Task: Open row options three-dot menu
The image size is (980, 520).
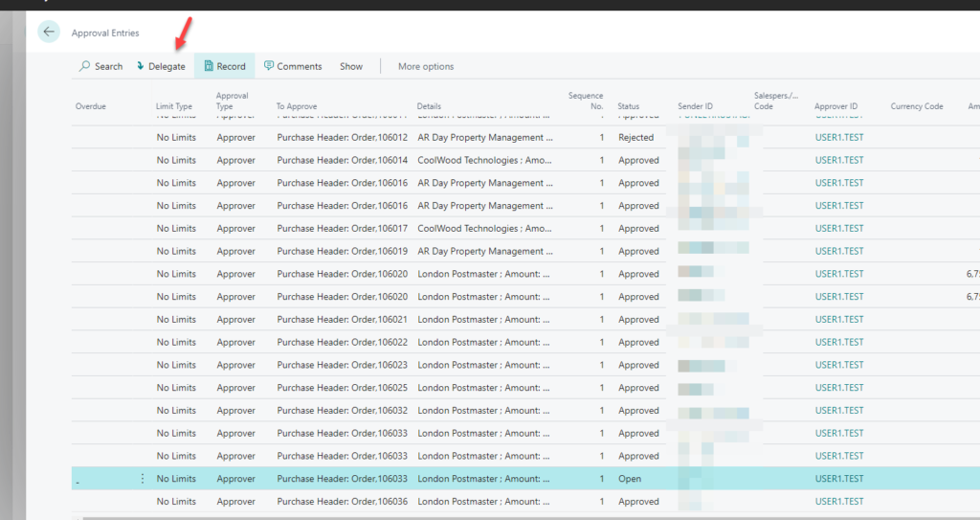Action: coord(143,479)
